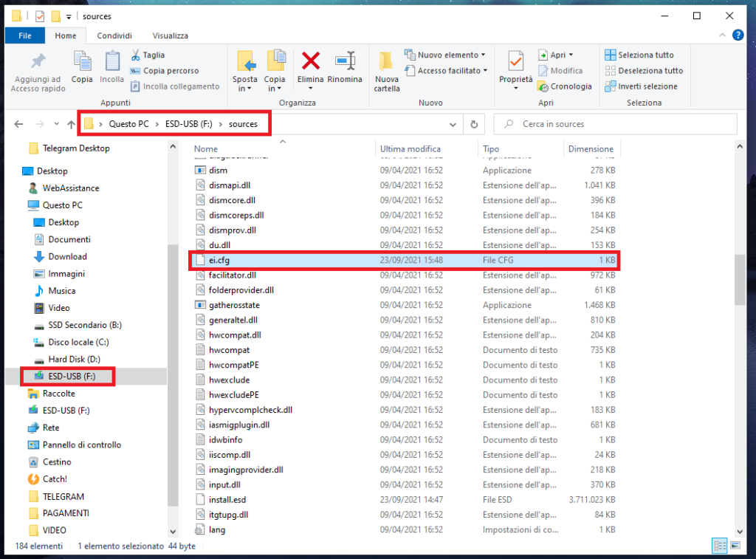
Task: Click Copia percorso
Action: point(165,71)
